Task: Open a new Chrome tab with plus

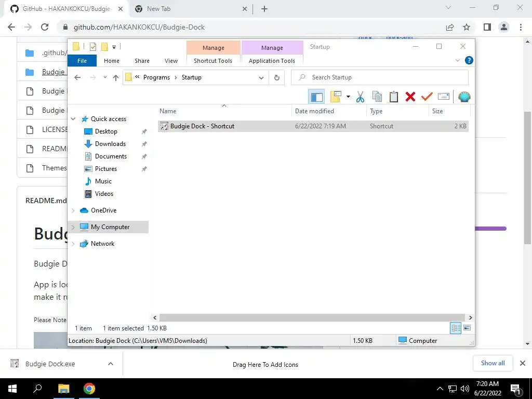Action: pos(264,9)
